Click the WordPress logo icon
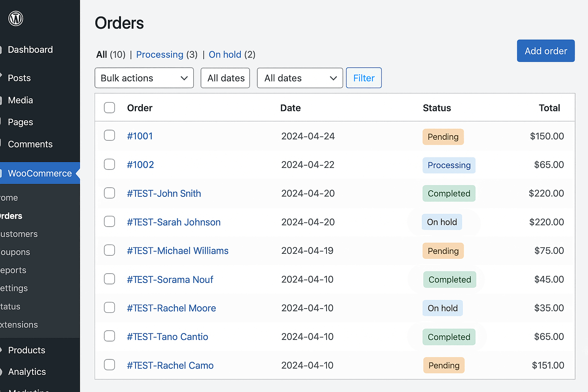 (x=16, y=18)
